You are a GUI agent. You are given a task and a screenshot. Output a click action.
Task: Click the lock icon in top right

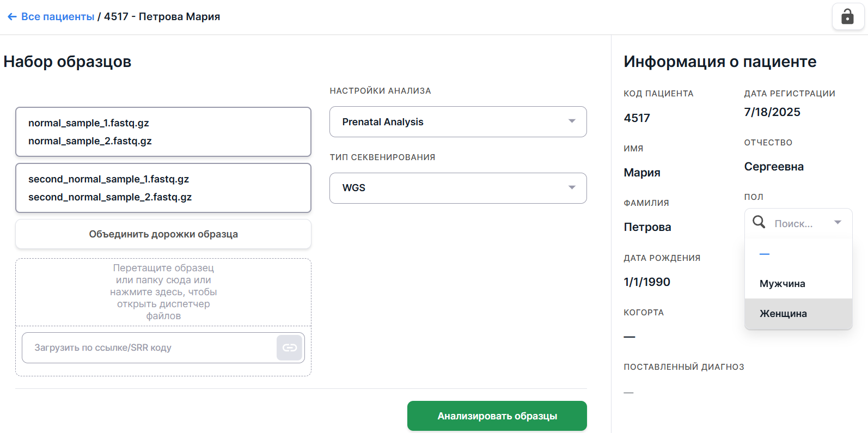tap(847, 16)
